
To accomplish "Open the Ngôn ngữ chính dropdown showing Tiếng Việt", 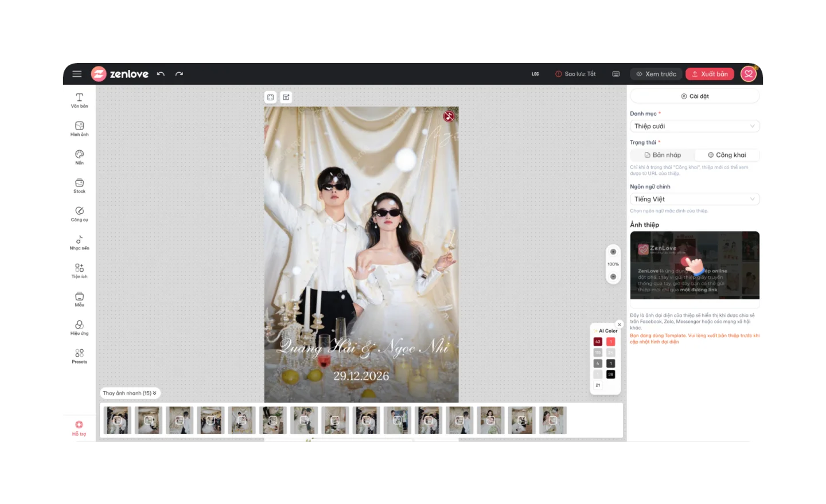I will coord(695,199).
